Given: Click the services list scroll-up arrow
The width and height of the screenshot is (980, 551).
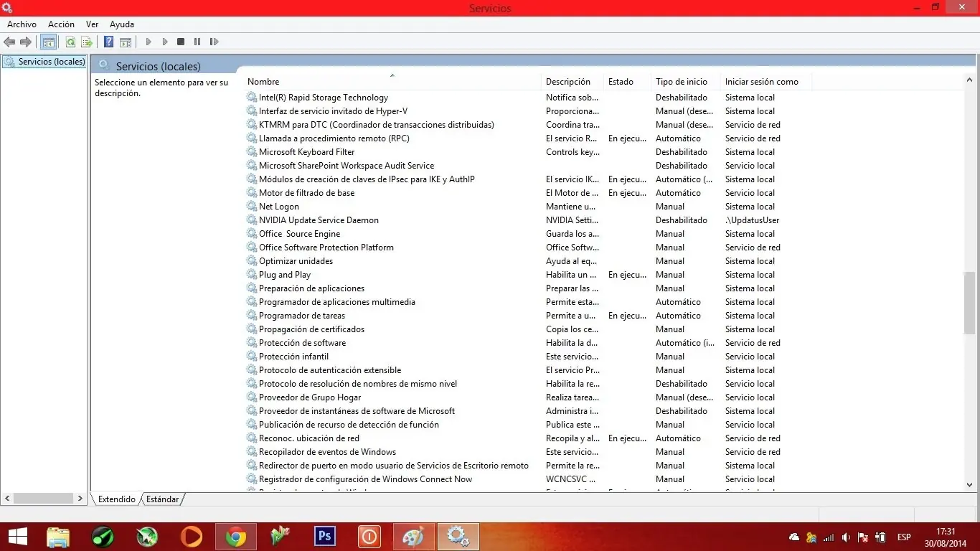Looking at the screenshot, I should [x=970, y=80].
